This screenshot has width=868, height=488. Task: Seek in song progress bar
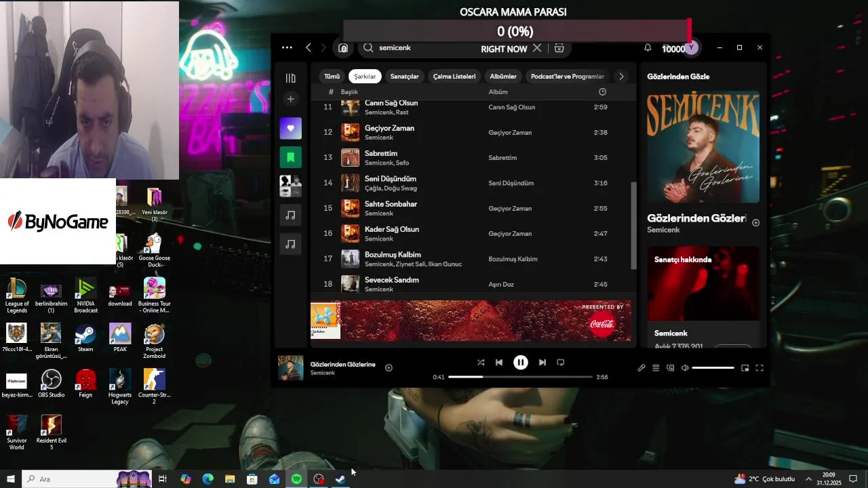[520, 377]
